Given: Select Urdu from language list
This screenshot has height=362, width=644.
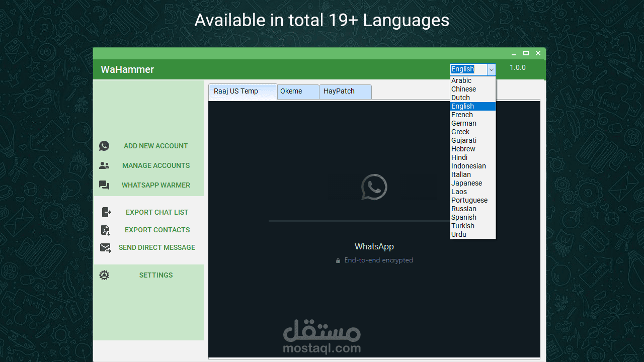Looking at the screenshot, I should click(473, 234).
